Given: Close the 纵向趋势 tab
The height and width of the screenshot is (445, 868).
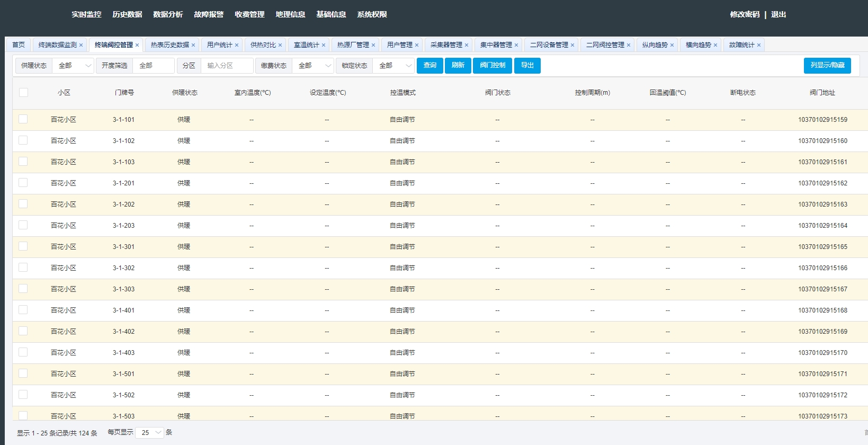Looking at the screenshot, I should [x=672, y=45].
